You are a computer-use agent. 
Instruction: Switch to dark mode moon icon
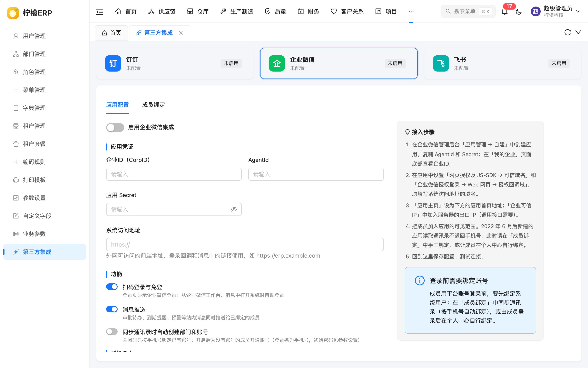click(519, 11)
